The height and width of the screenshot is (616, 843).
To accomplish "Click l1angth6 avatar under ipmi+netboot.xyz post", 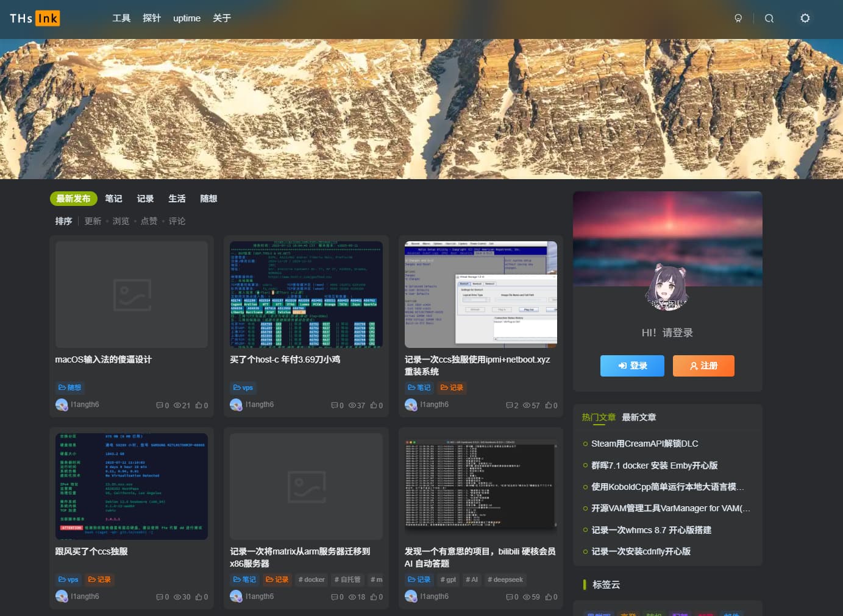I will point(411,405).
